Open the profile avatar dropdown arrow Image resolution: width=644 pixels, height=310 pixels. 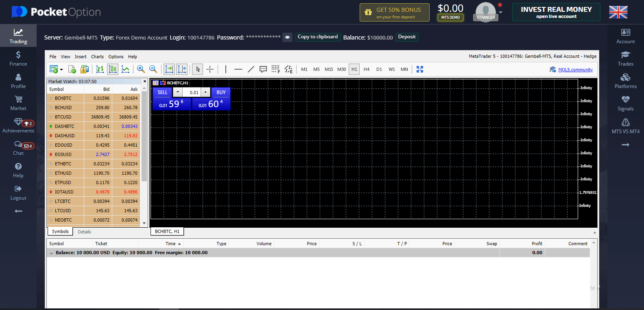501,12
